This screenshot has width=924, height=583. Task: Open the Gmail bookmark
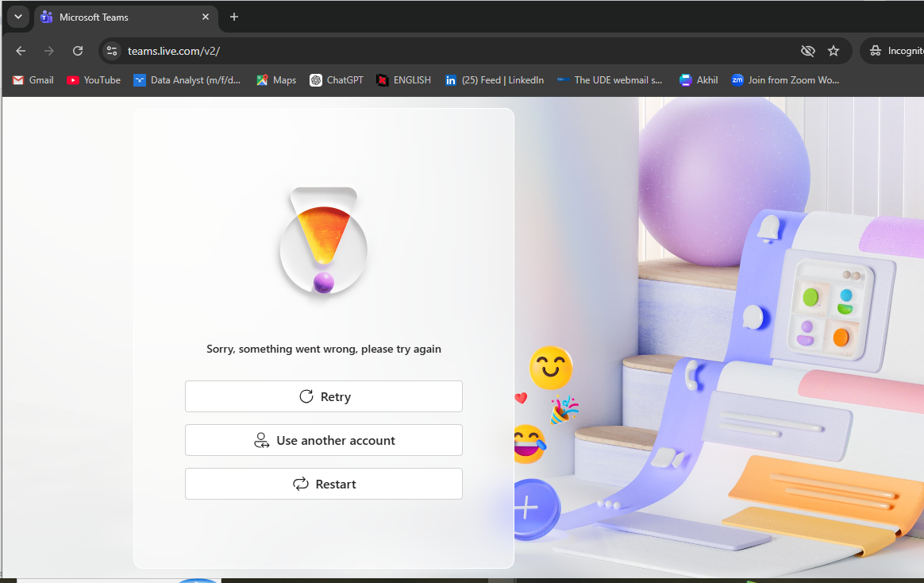point(33,80)
